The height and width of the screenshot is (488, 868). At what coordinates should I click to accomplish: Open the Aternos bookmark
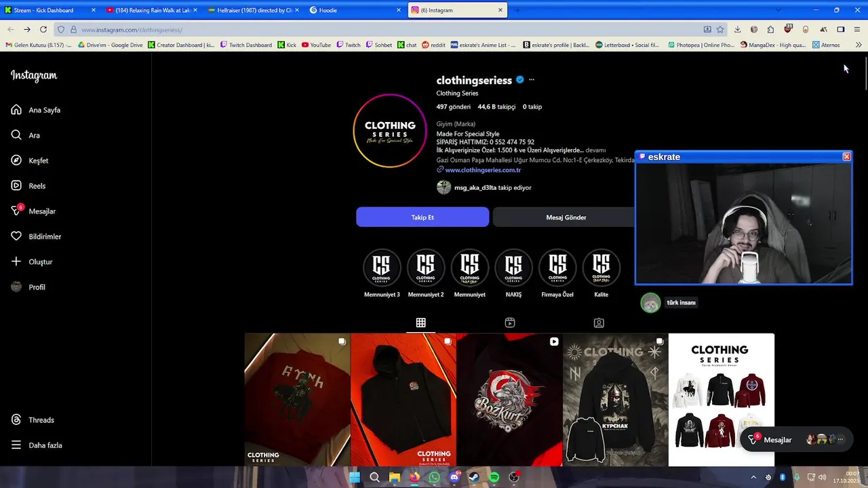click(827, 45)
